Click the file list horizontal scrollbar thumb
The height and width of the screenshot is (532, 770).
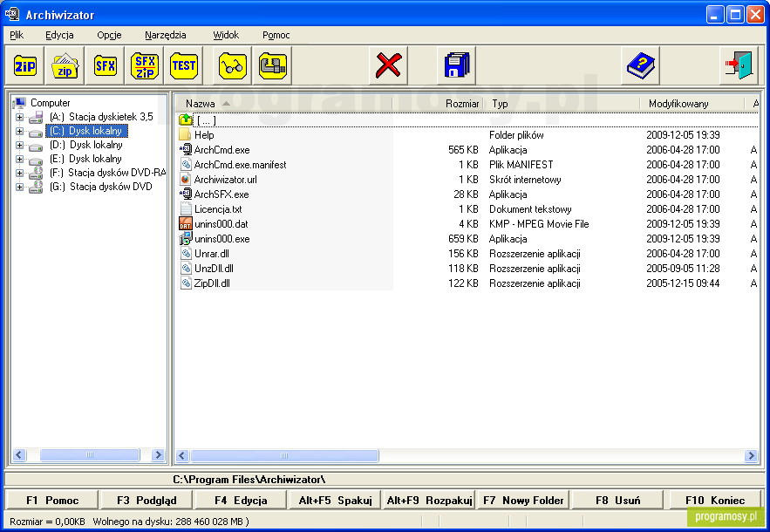pyautogui.click(x=284, y=456)
